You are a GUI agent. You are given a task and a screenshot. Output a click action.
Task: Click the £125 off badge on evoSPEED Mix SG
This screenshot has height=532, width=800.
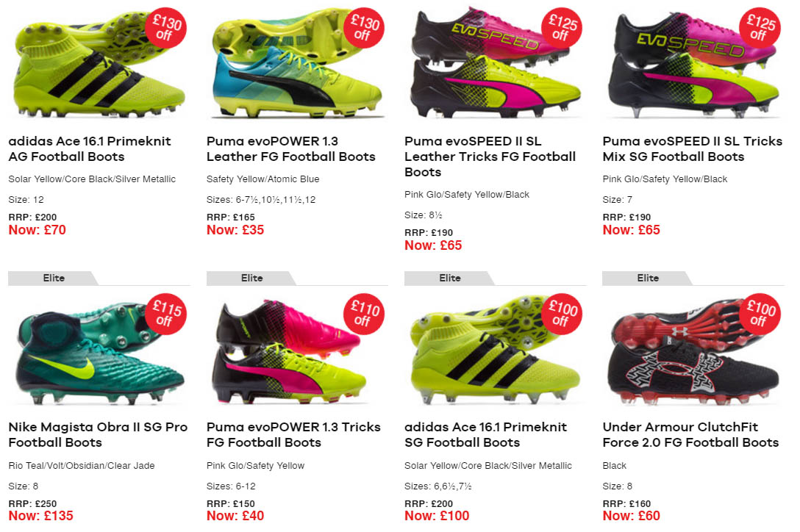(x=758, y=28)
